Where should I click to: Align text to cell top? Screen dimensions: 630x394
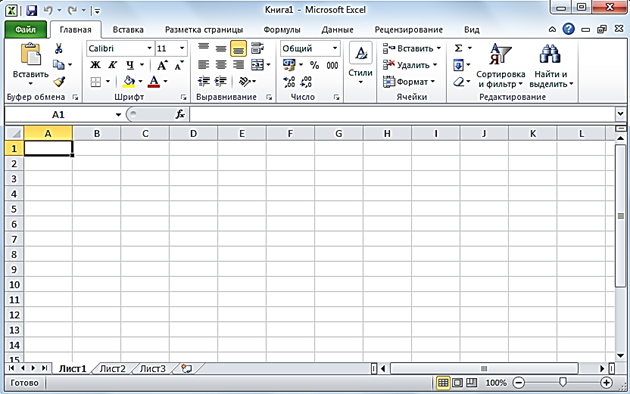pyautogui.click(x=204, y=47)
